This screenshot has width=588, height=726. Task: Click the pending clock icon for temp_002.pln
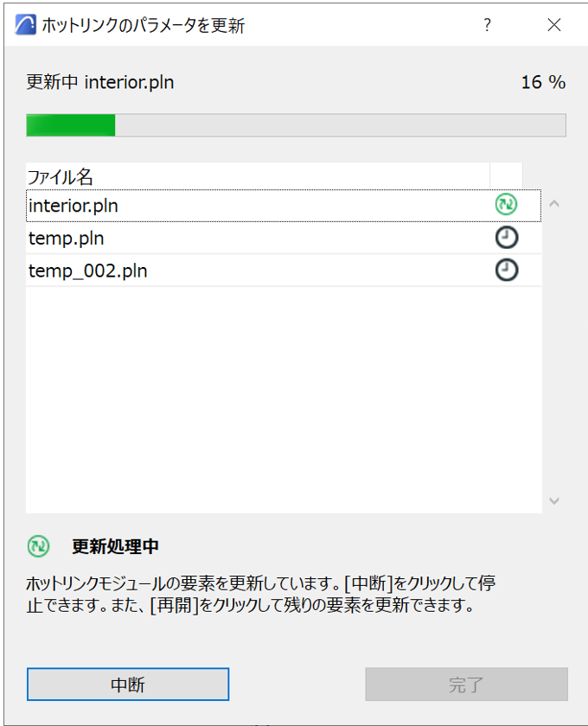pyautogui.click(x=506, y=271)
